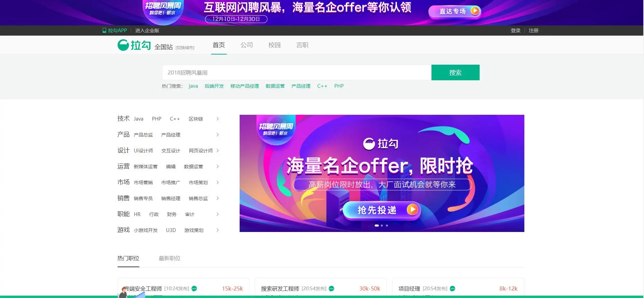Click hot search term 后端开发
644x298 pixels.
[214, 86]
